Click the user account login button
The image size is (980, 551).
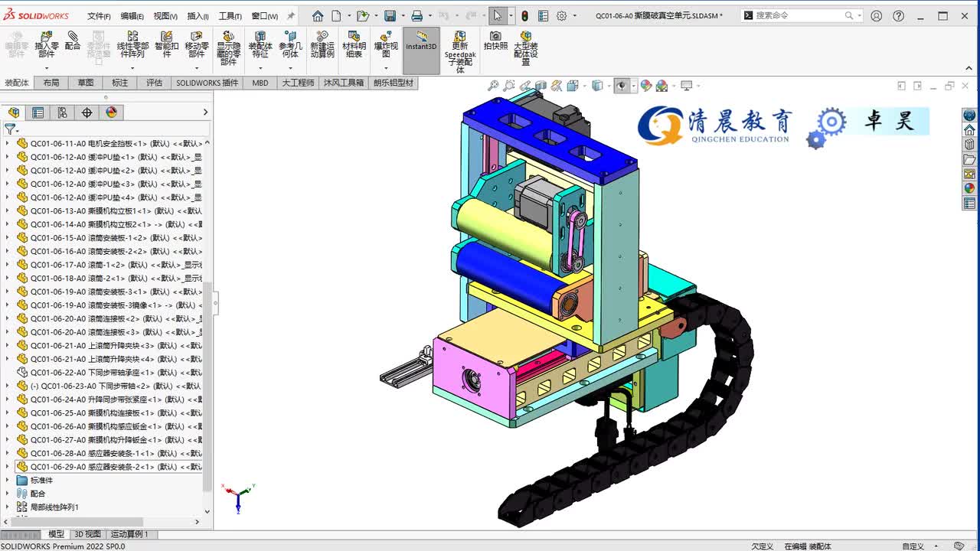[877, 15]
